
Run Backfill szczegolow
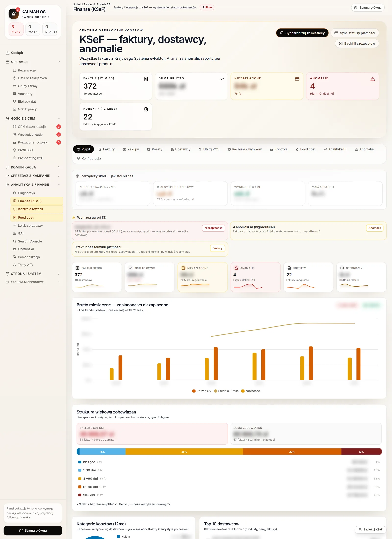[x=357, y=44]
